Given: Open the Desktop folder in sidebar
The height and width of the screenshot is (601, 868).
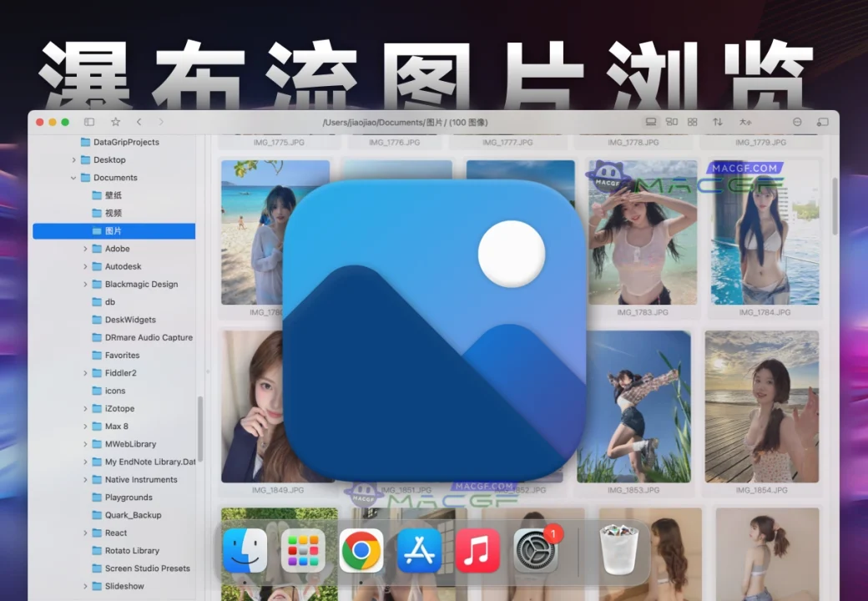Looking at the screenshot, I should (111, 159).
